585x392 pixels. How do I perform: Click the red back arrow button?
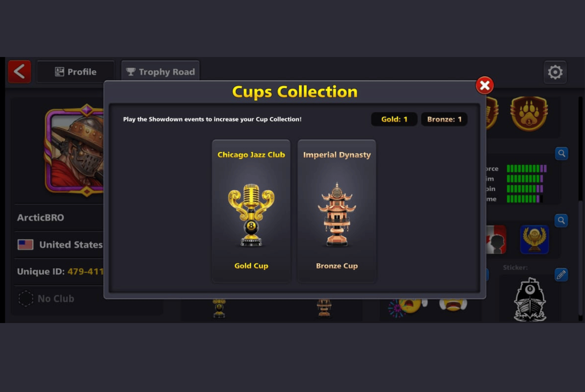point(20,72)
